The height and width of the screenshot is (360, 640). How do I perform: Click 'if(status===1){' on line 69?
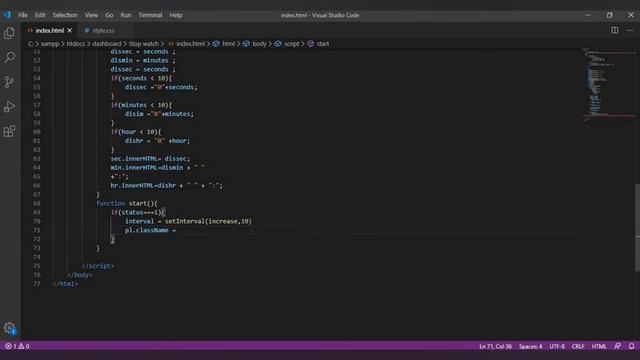click(138, 212)
